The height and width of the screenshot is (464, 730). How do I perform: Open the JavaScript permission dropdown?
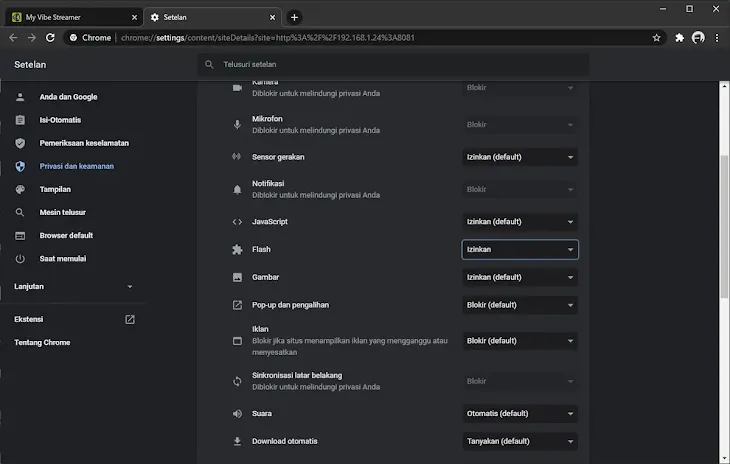click(x=520, y=222)
